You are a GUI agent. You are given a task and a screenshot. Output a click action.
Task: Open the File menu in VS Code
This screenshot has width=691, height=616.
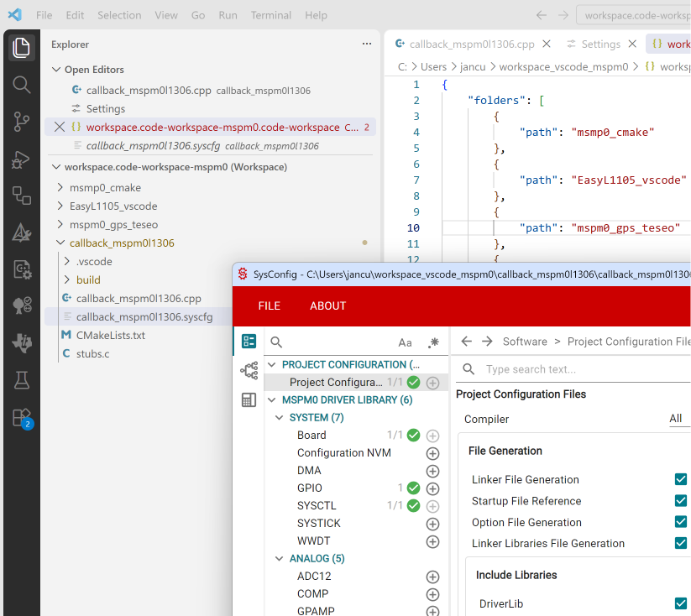click(44, 15)
